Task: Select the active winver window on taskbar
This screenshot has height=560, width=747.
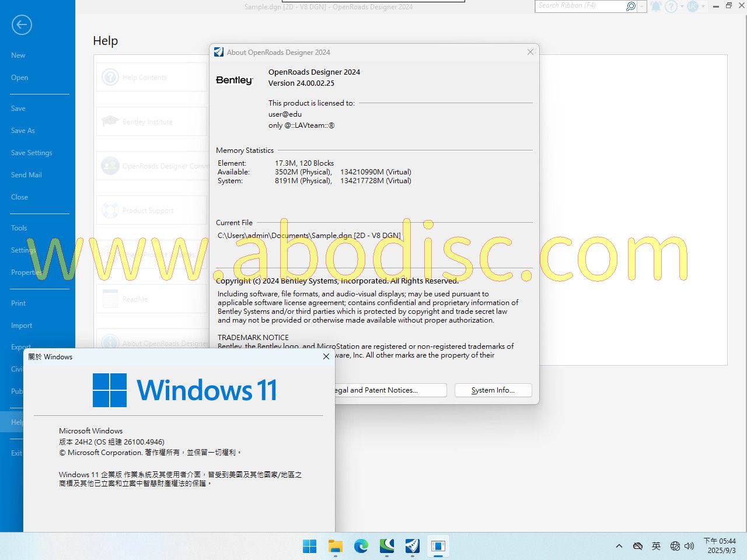Action: [x=438, y=546]
